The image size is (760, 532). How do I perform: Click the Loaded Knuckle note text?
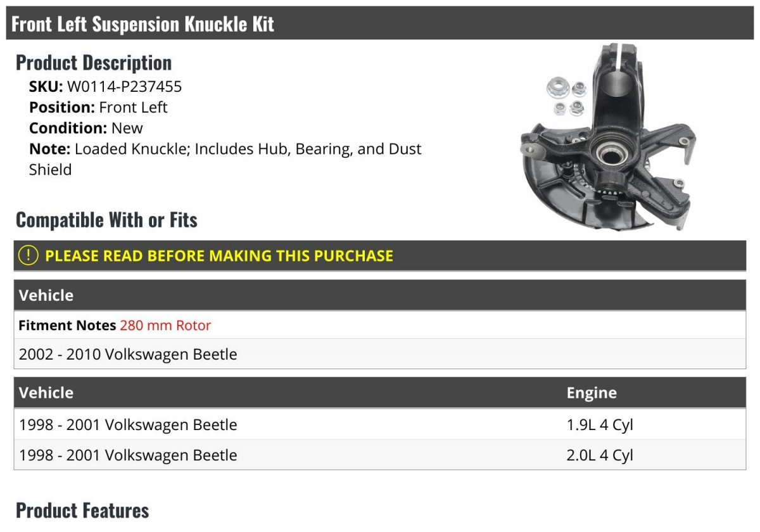pyautogui.click(x=247, y=149)
